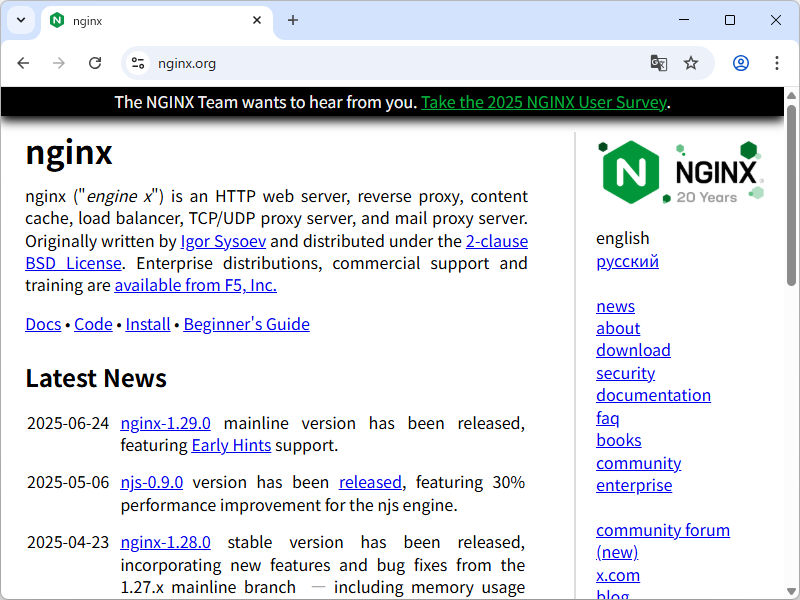Open the Google Translate icon in address bar

coord(658,62)
